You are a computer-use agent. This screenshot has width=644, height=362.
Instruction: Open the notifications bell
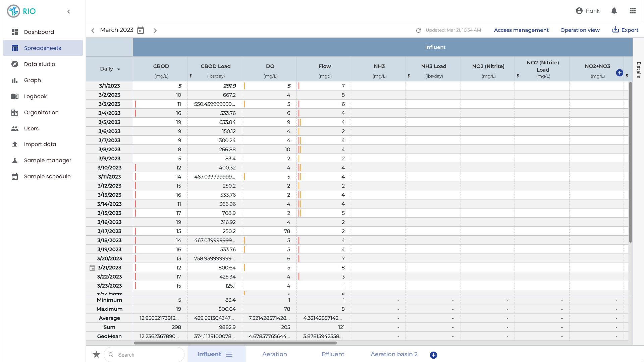(614, 11)
